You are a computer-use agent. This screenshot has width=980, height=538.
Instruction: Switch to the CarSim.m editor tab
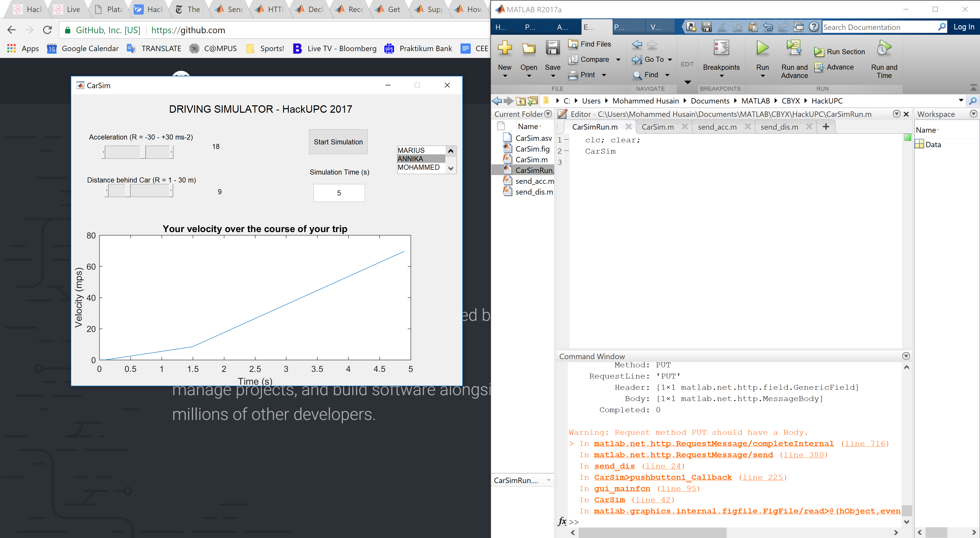tap(657, 127)
